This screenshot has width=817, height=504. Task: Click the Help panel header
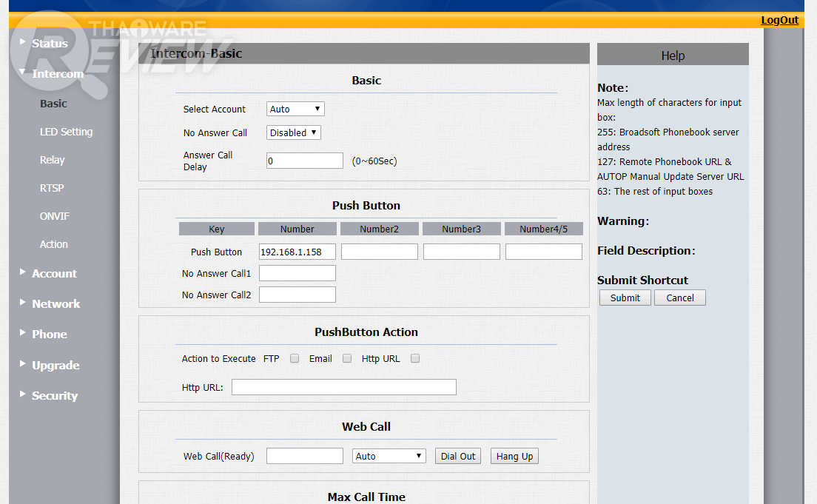673,54
